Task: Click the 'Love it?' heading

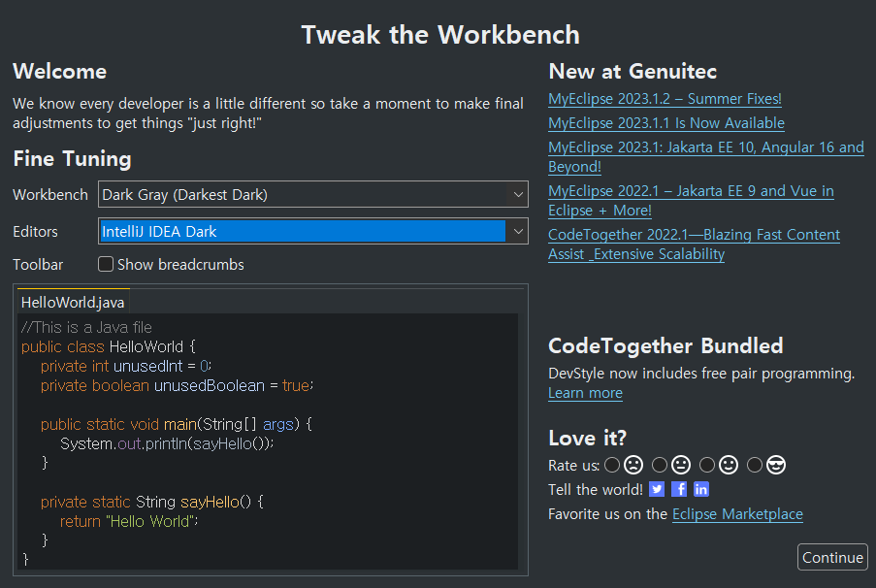Action: (x=587, y=439)
